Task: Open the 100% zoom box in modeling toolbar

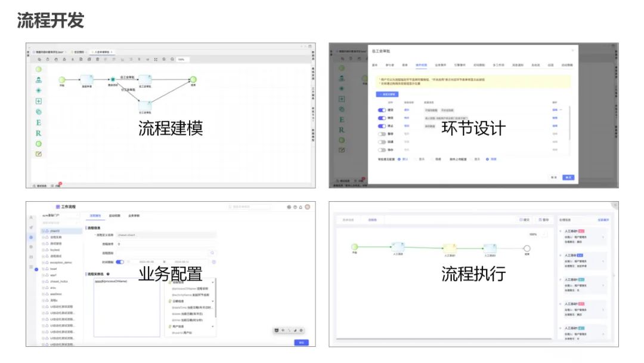Action: [182, 60]
